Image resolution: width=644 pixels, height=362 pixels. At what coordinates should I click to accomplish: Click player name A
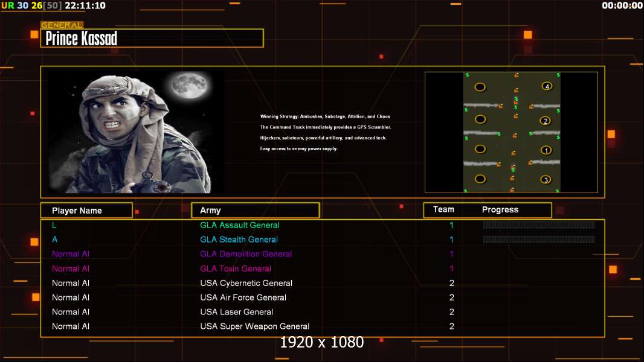pyautogui.click(x=54, y=240)
